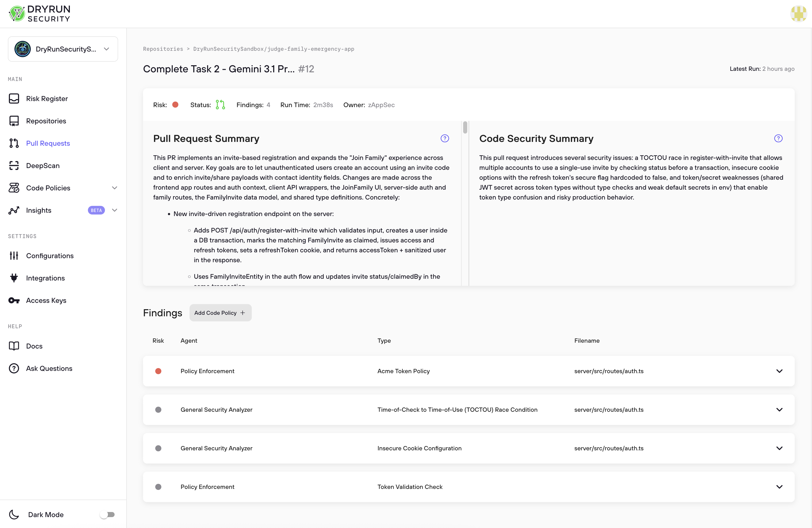Click the DeepScan scan icon
The image size is (812, 528).
[x=14, y=166]
